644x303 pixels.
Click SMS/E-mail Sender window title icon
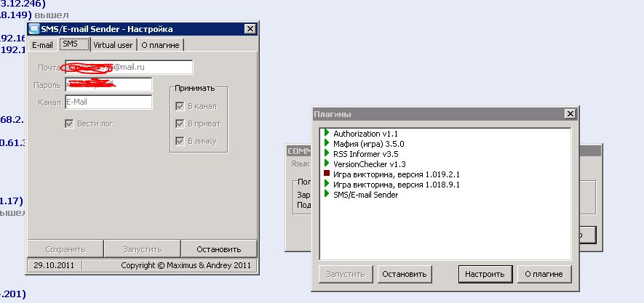(x=33, y=29)
